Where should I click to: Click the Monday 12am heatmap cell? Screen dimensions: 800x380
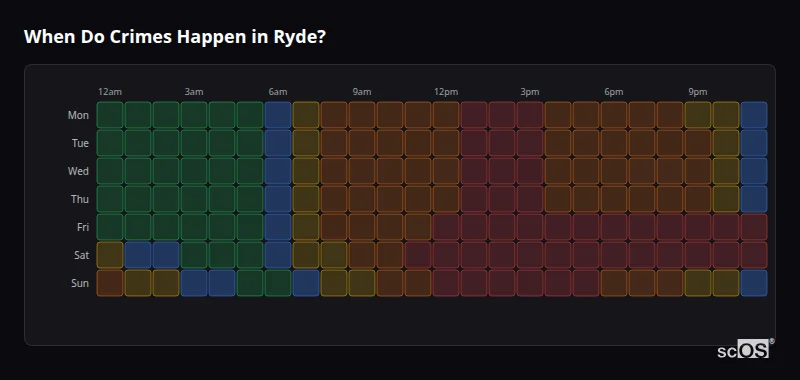[x=110, y=115]
